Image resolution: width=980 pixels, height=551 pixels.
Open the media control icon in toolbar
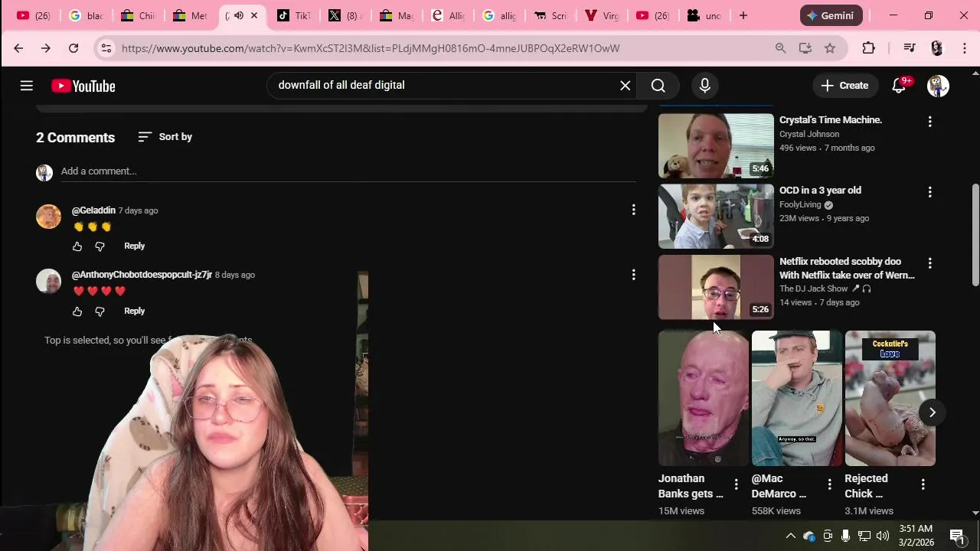click(x=910, y=48)
